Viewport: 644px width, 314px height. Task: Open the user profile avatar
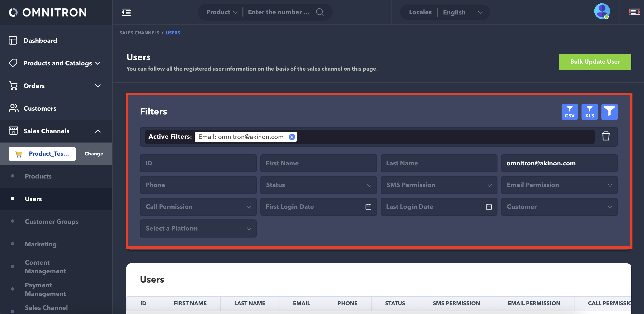[601, 11]
